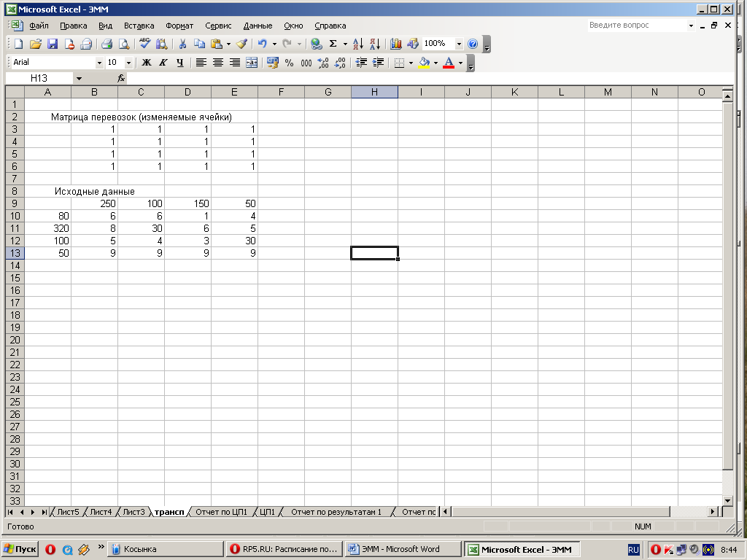
Task: Open the Данные menu
Action: click(x=258, y=26)
